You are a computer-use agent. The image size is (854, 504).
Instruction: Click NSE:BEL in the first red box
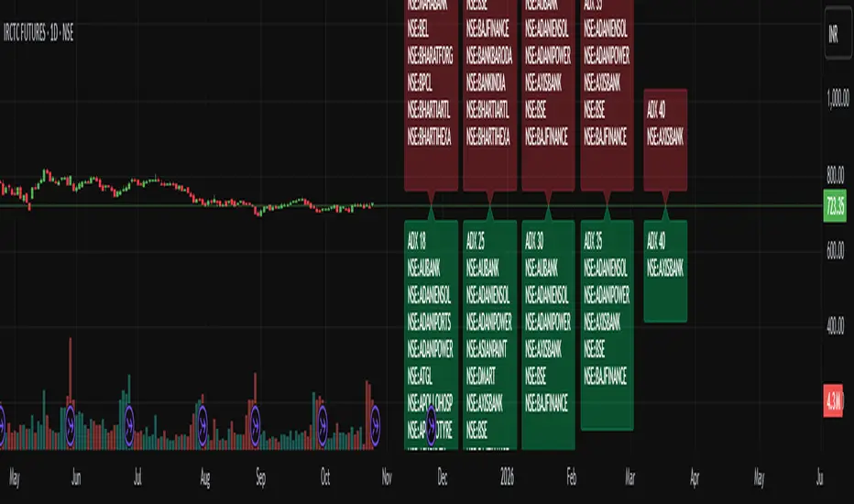(x=418, y=29)
